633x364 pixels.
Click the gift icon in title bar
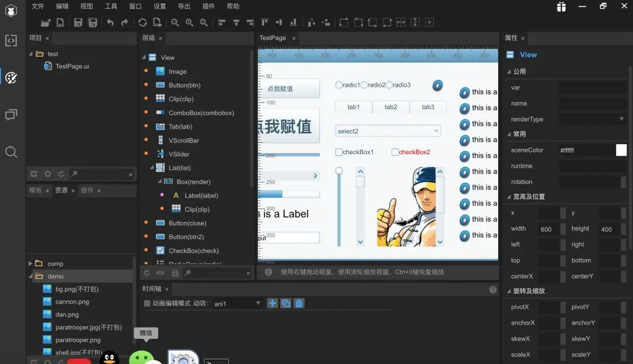(561, 6)
